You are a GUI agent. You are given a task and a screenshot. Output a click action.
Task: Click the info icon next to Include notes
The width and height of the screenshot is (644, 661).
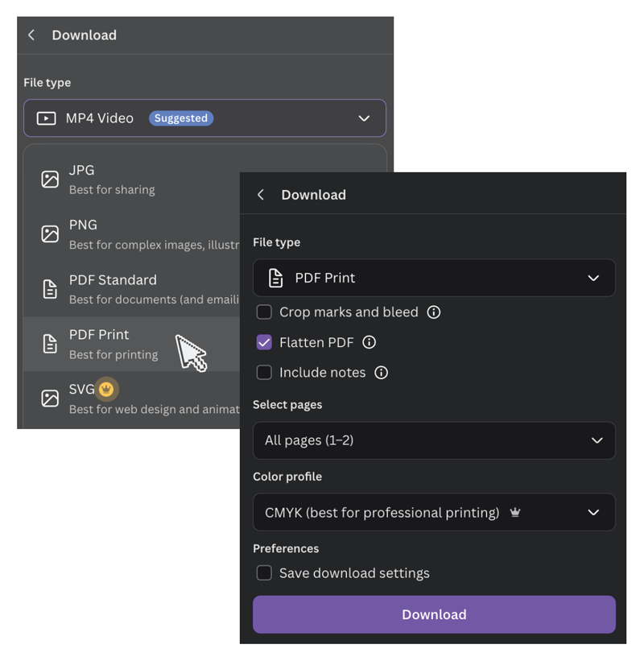point(382,373)
